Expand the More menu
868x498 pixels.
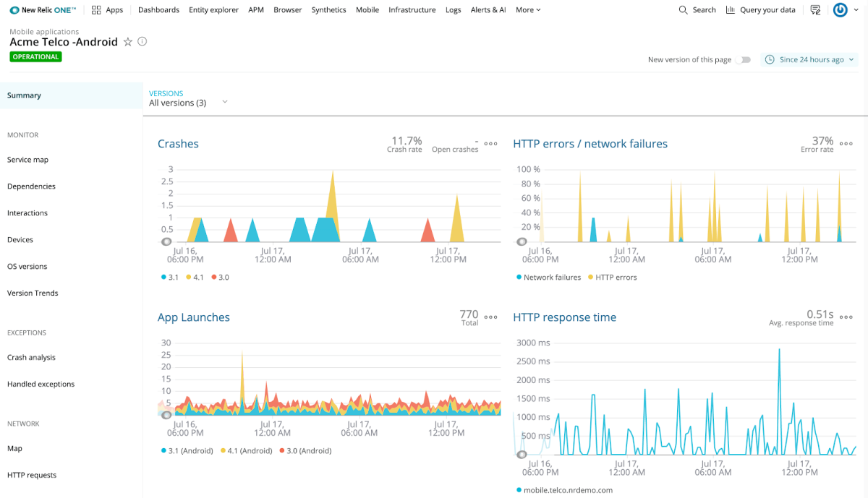point(528,10)
